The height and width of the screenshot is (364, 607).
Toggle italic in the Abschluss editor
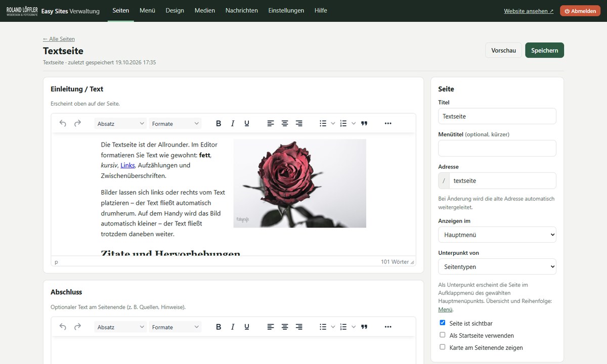[x=233, y=327]
